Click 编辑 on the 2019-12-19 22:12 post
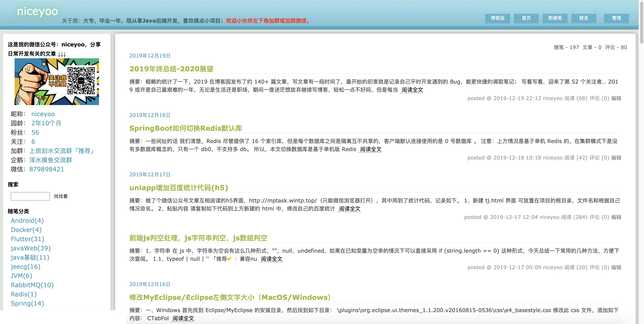The width and height of the screenshot is (644, 324). point(616,98)
